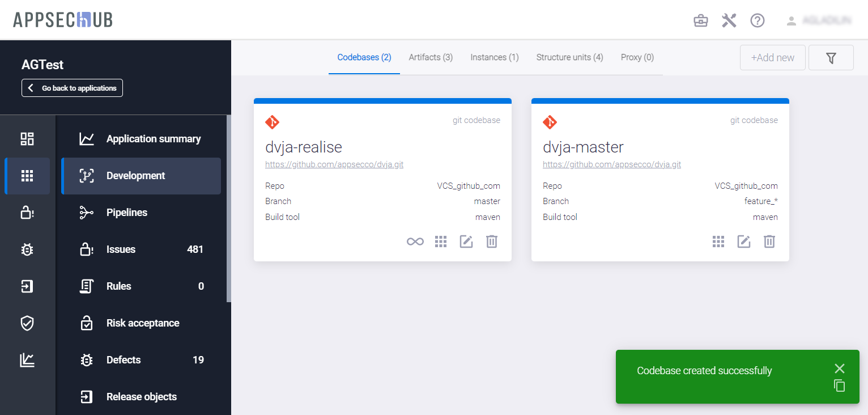Viewport: 868px width, 415px height.
Task: Click the filter funnel button
Action: pos(831,58)
